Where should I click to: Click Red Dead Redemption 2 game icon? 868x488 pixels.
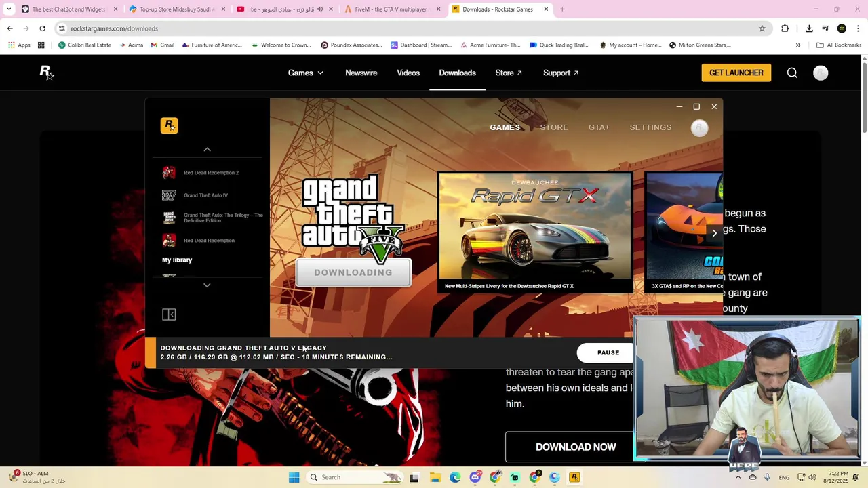coord(169,173)
